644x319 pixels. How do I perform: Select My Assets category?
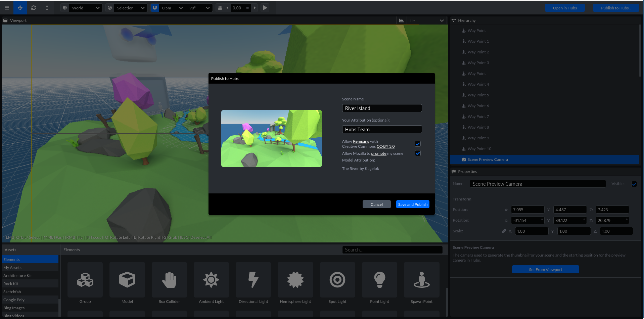30,268
